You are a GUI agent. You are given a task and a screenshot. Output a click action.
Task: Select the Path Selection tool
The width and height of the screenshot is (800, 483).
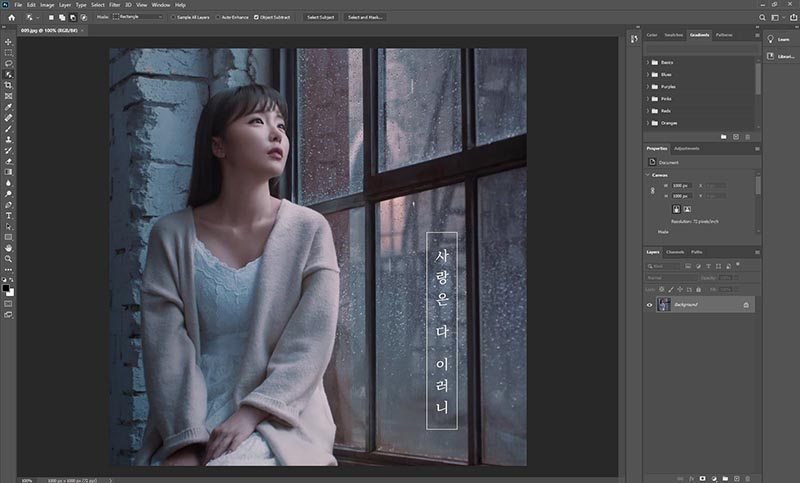(8, 226)
